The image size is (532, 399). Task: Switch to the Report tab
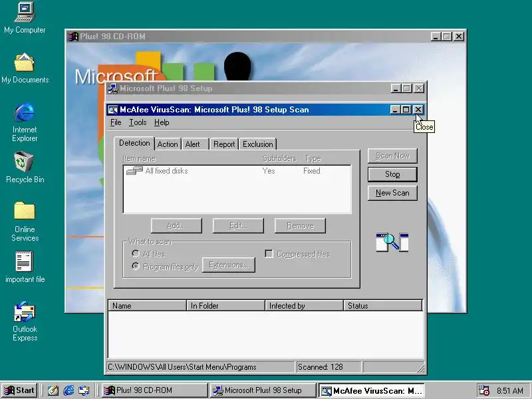(x=224, y=144)
